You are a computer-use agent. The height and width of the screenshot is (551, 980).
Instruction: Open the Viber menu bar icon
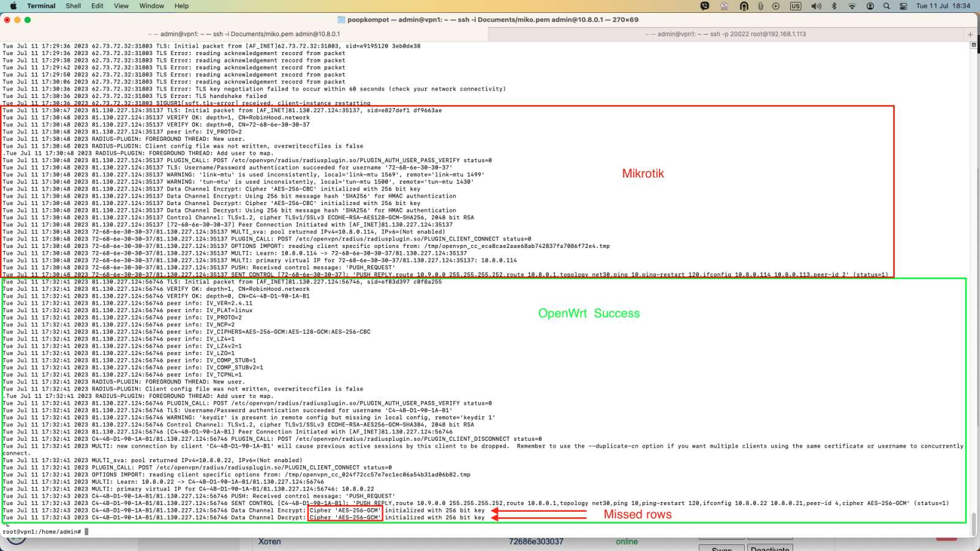[x=705, y=6]
